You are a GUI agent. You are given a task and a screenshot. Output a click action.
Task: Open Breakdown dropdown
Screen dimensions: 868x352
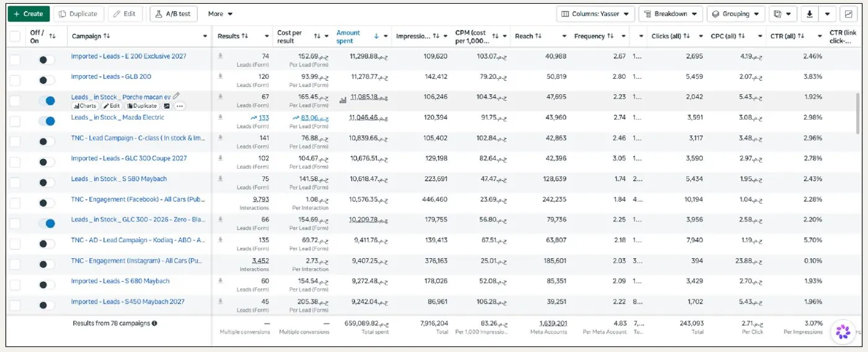pos(670,14)
